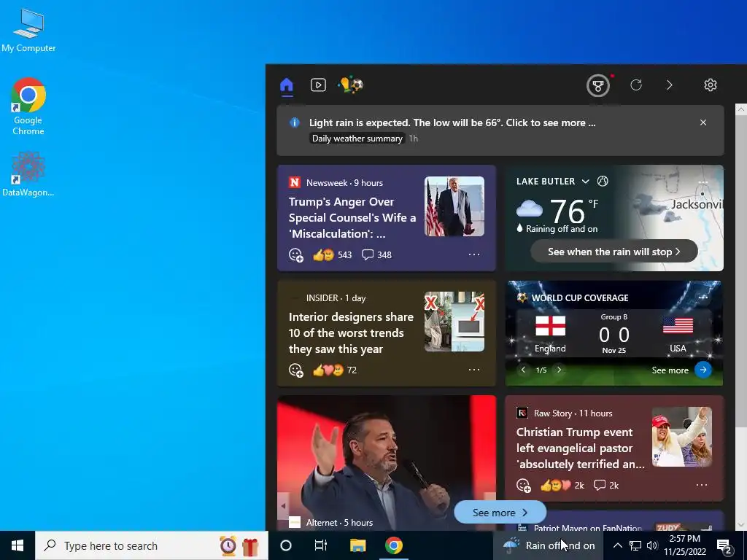This screenshot has height=560, width=747.
Task: Open Task View on taskbar
Action: [x=321, y=545]
